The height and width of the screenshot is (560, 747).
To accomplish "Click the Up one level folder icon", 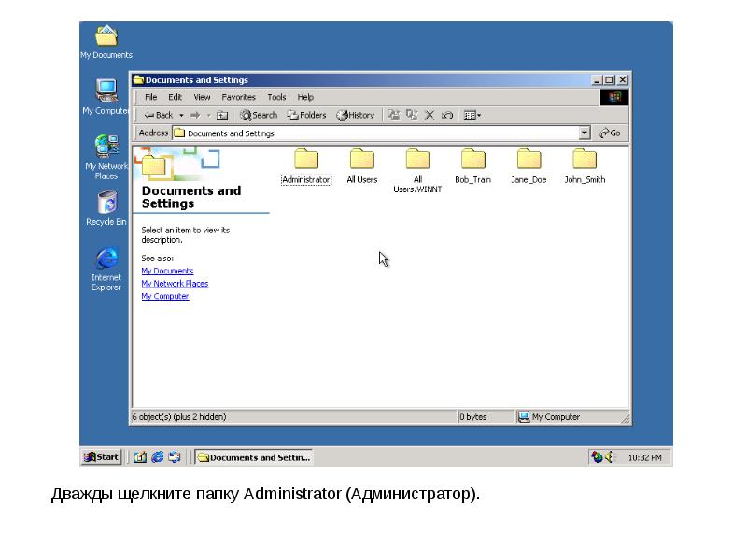I will 222,116.
